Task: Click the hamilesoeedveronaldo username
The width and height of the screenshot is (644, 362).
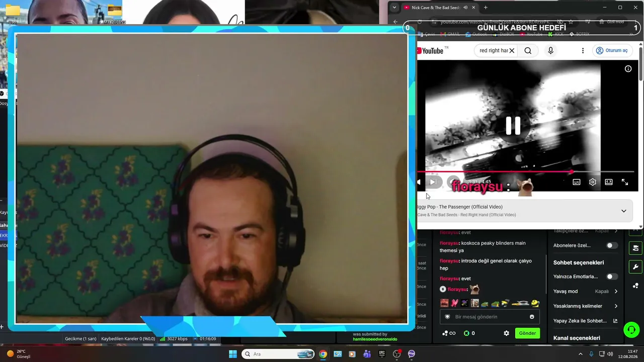Action: [375, 339]
